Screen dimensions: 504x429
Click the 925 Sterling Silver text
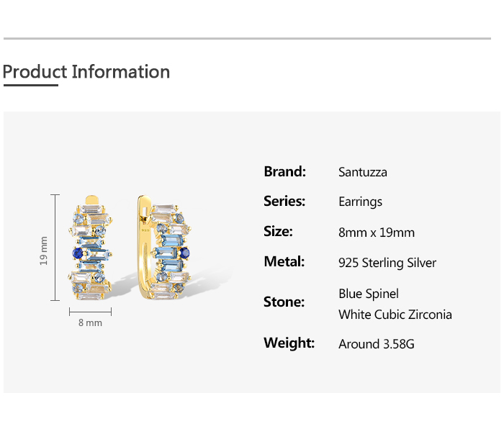click(x=387, y=263)
